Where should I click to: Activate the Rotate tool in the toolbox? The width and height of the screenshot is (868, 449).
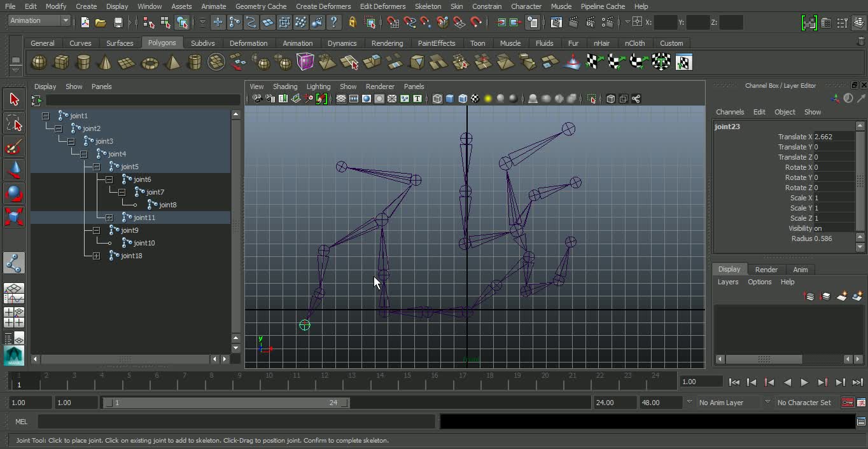[x=14, y=193]
